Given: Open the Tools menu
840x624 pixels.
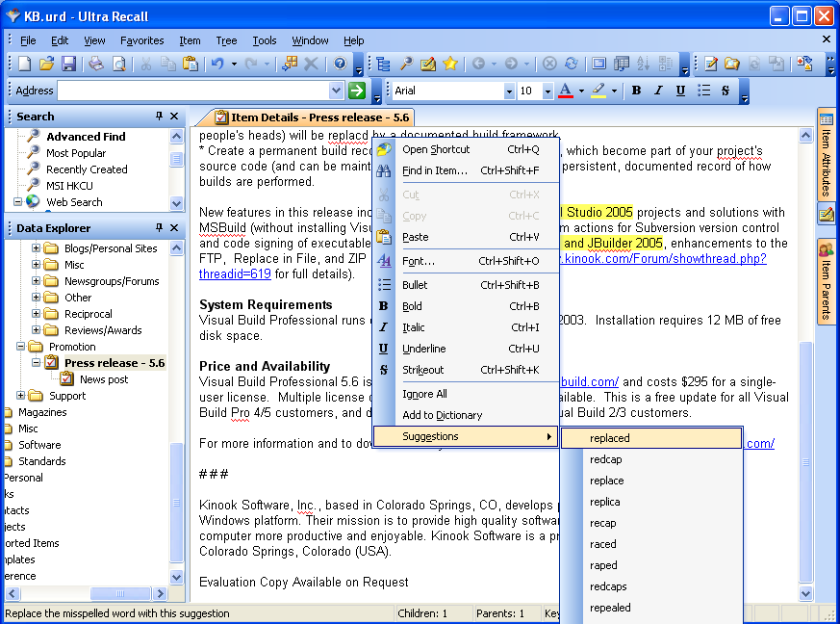Looking at the screenshot, I should click(x=265, y=40).
